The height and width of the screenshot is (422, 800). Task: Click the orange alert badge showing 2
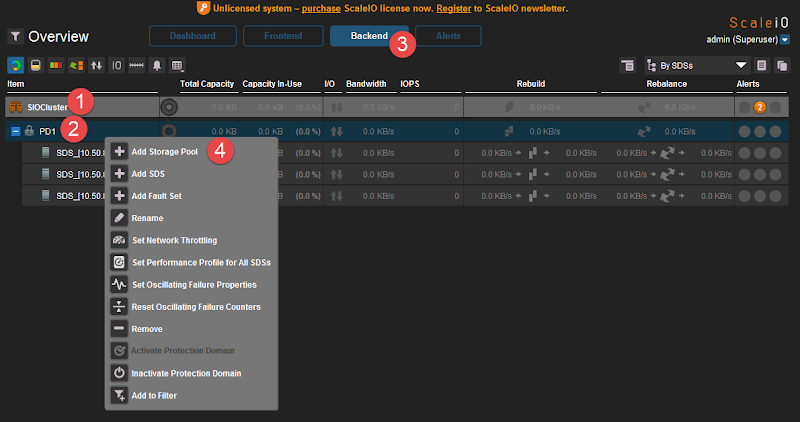[x=760, y=107]
